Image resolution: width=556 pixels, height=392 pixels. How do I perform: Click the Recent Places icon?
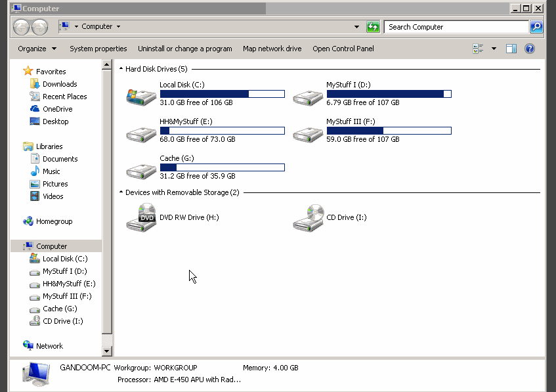35,96
